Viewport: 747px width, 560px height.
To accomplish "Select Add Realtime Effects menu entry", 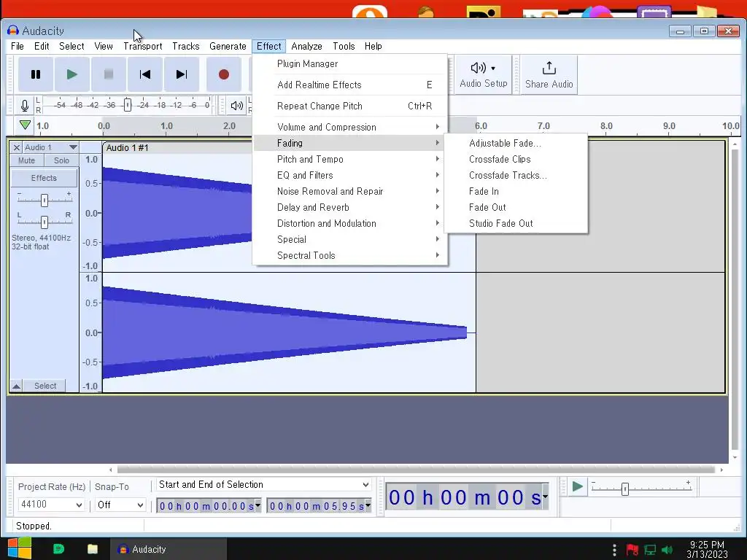I will (x=350, y=85).
